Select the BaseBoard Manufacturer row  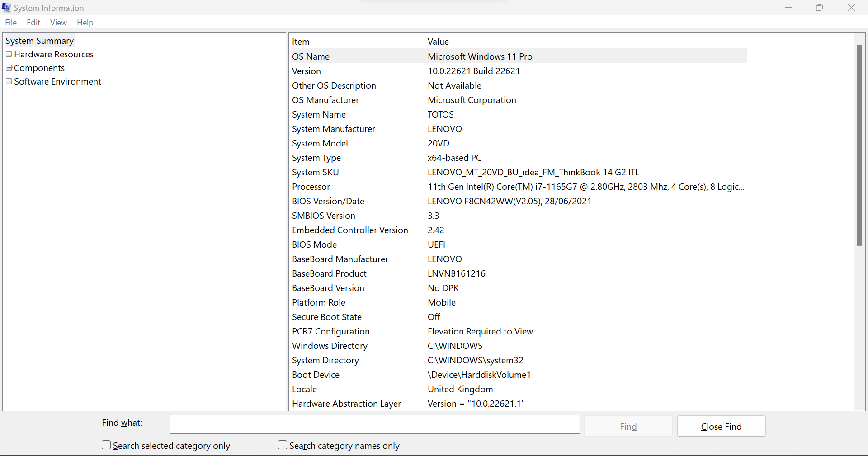[518, 259]
